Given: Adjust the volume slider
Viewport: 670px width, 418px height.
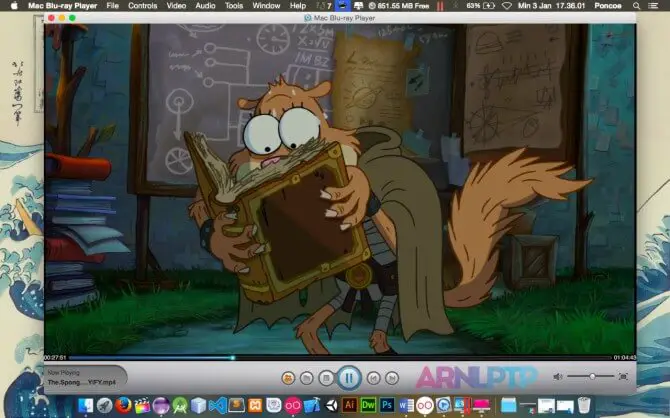Looking at the screenshot, I should pos(593,376).
